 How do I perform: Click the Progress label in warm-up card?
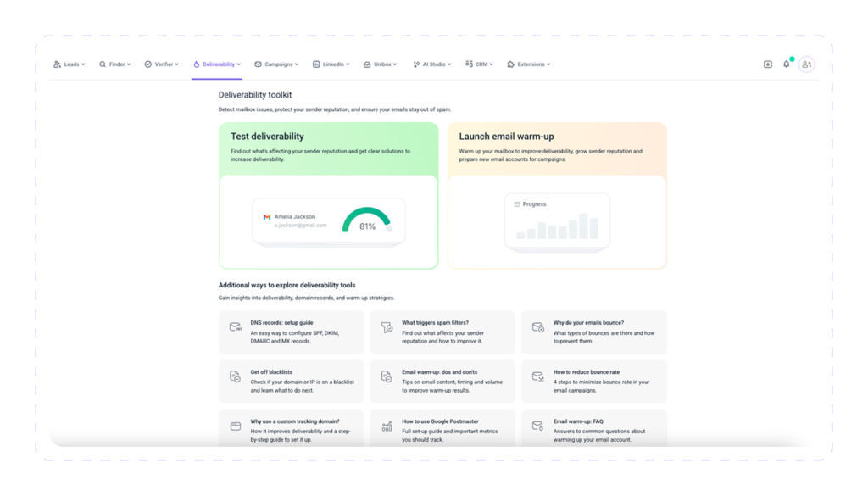click(534, 204)
